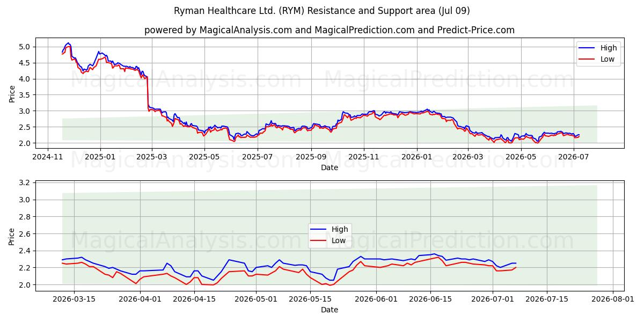Click top chart x-axis label '2024-11'
The width and height of the screenshot is (644, 322).
[48, 157]
